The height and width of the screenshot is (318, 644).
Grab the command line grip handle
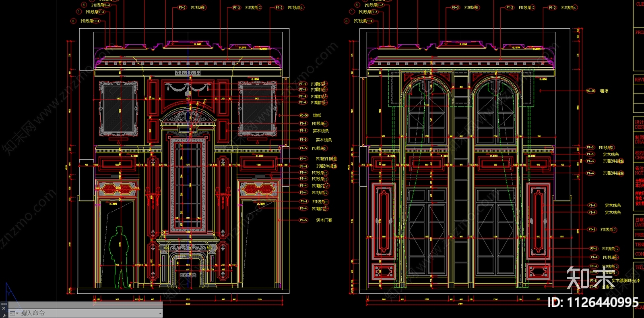[4, 303]
